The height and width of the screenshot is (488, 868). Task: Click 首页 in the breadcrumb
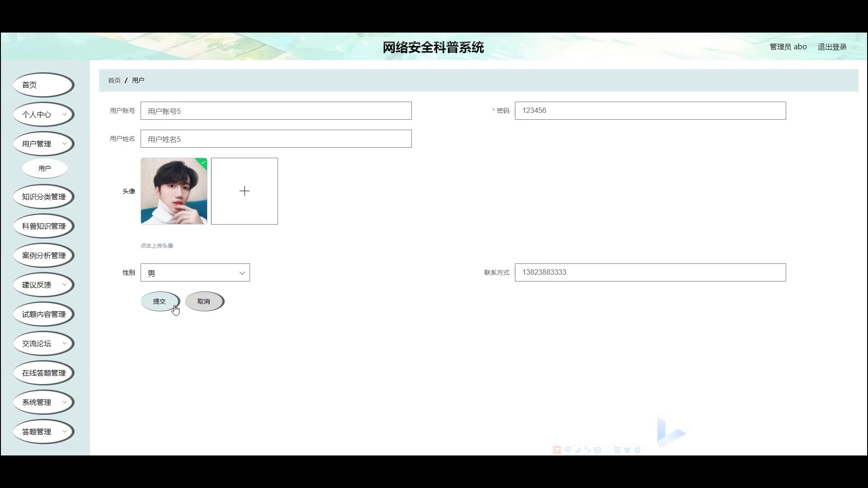[114, 80]
